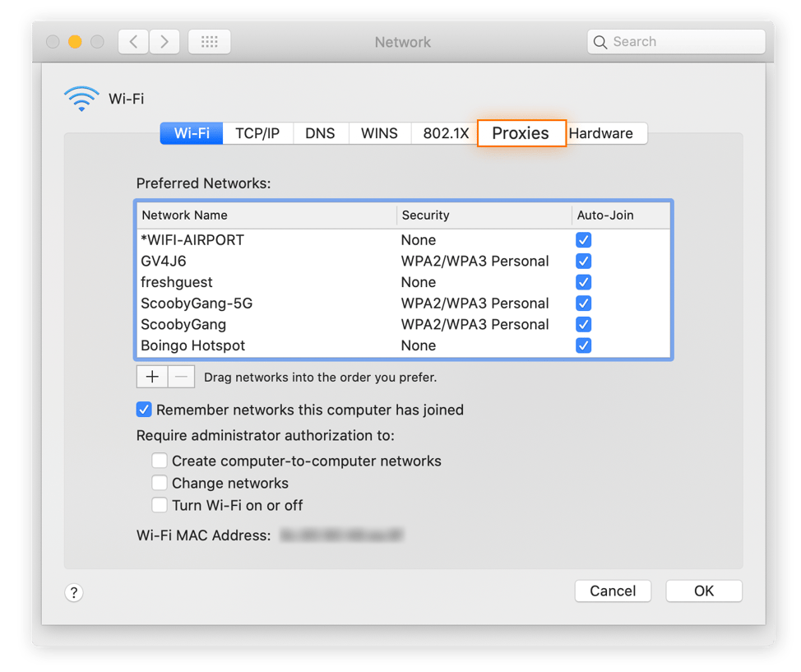
Task: Open help with the question mark icon
Action: coord(73,592)
